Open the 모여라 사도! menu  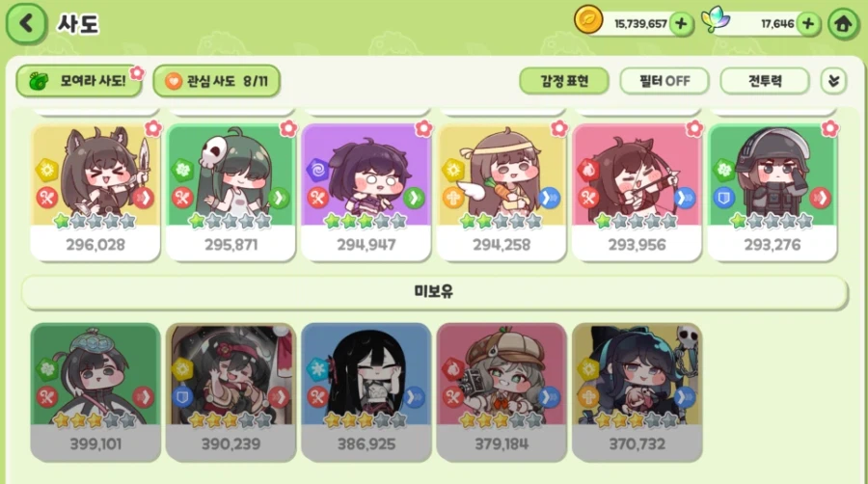79,81
